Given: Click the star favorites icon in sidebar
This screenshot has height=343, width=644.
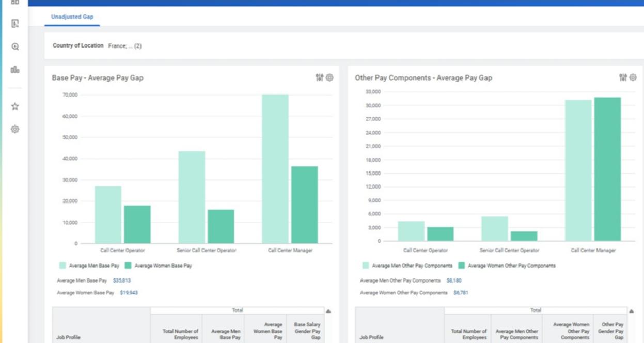Looking at the screenshot, I should coord(15,106).
